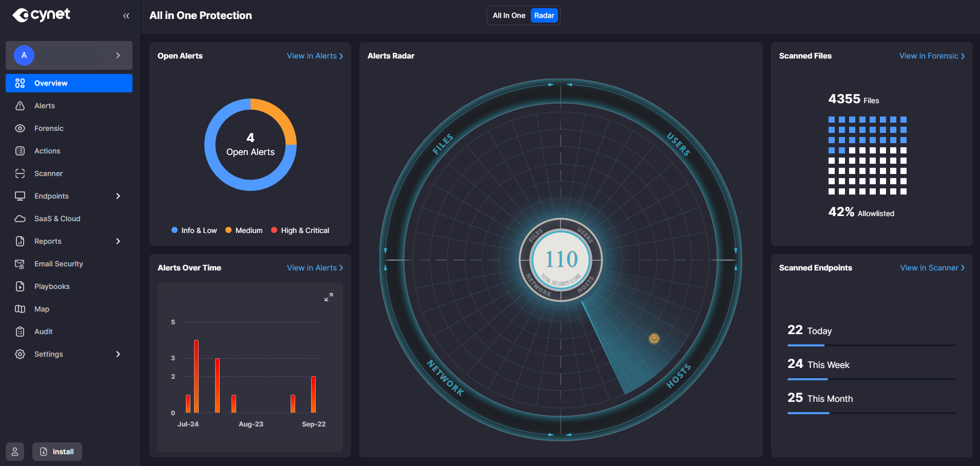
Task: Open the user profile icon at bottom
Action: [x=15, y=452]
